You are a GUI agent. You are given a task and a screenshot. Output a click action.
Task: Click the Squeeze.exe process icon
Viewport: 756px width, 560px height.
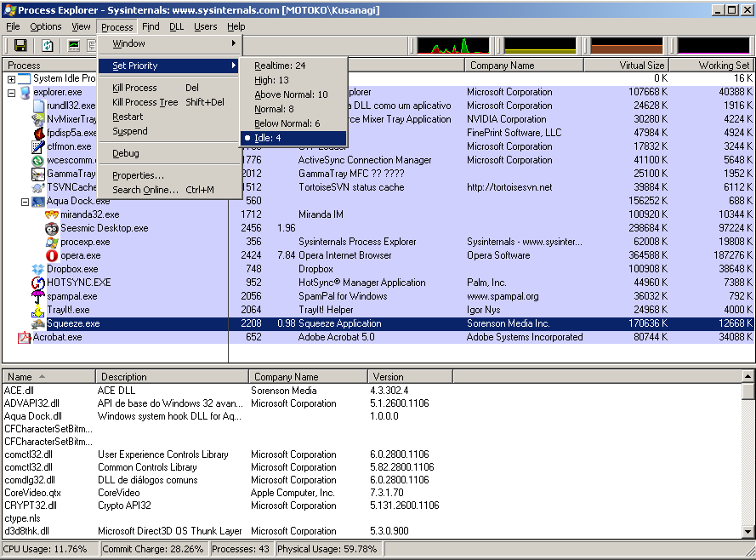38,323
